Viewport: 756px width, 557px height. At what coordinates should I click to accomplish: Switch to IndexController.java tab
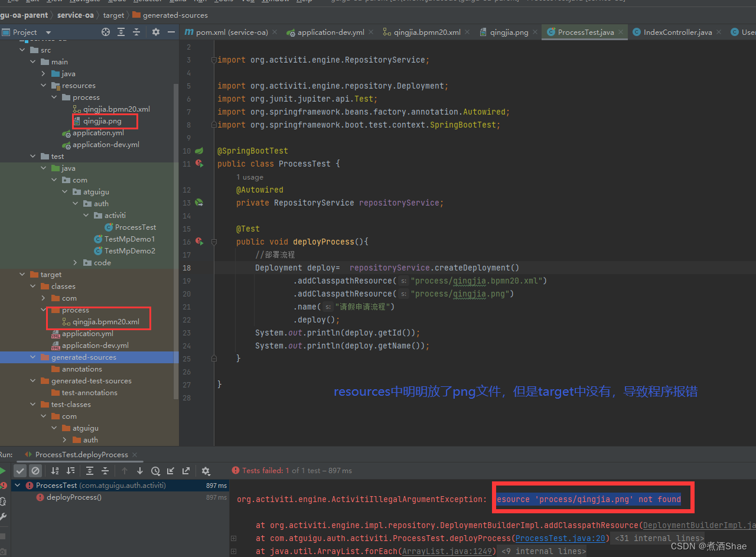672,32
